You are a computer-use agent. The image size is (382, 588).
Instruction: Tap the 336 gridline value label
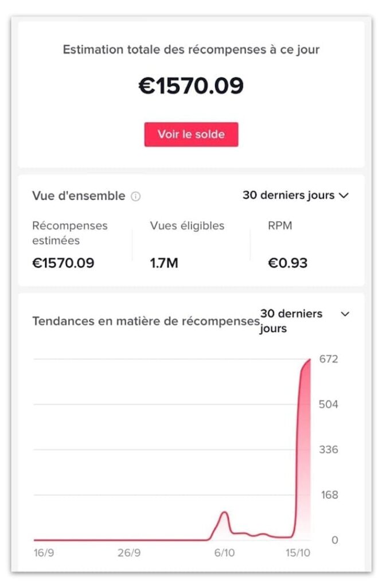point(329,450)
